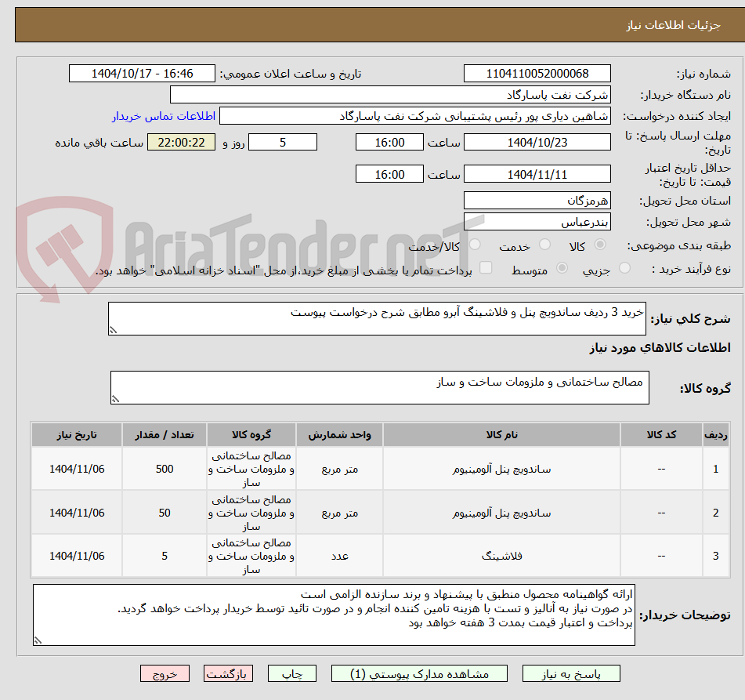Screen dimensions: 745x700
Task: Click the 'تاریخ نیاز' column header
Action: pos(77,434)
